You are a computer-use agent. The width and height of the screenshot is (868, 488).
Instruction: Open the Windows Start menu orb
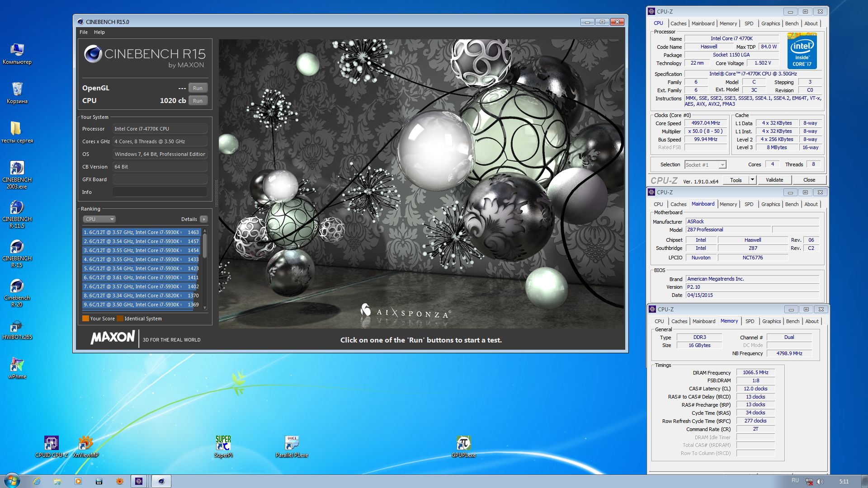pyautogui.click(x=12, y=481)
